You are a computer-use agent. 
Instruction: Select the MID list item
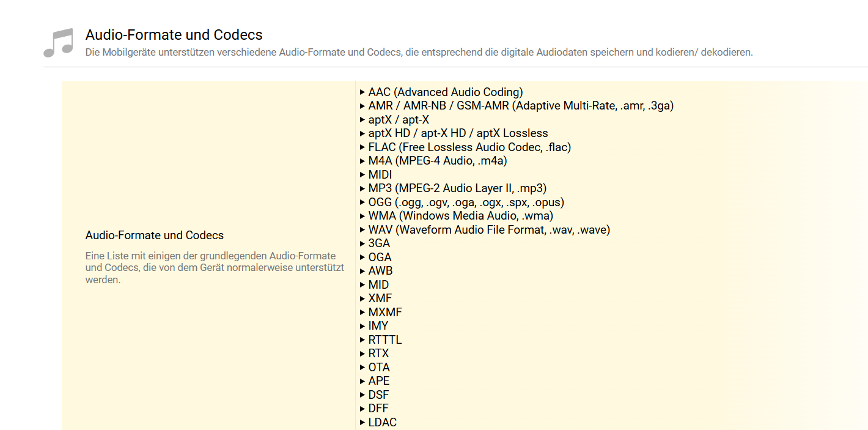click(375, 285)
